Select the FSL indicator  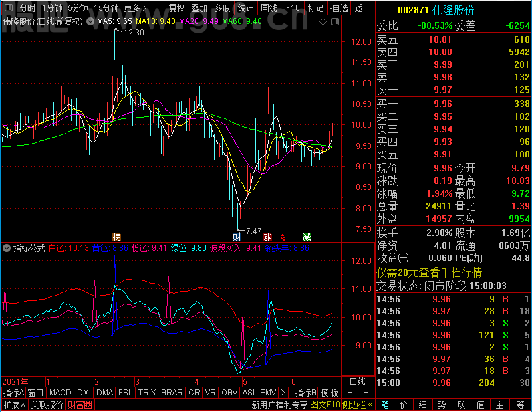[x=126, y=393]
